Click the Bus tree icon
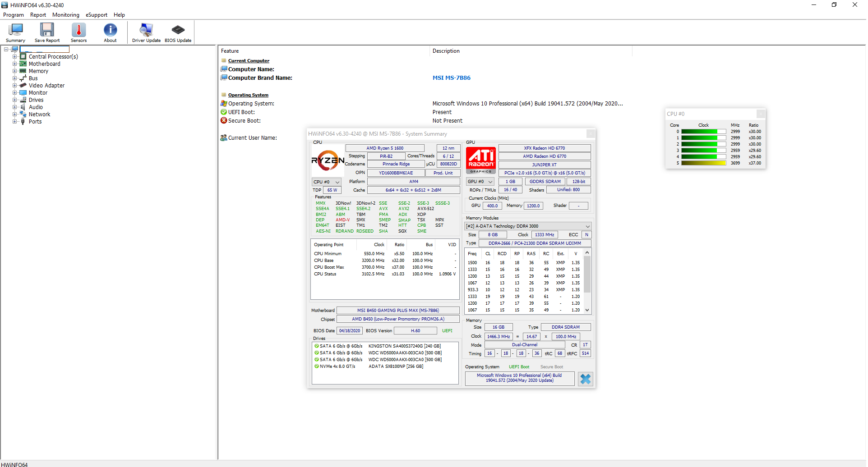 tap(23, 78)
